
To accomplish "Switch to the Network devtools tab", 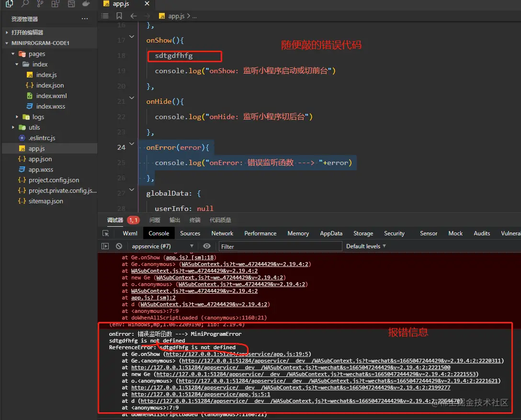I will [222, 233].
